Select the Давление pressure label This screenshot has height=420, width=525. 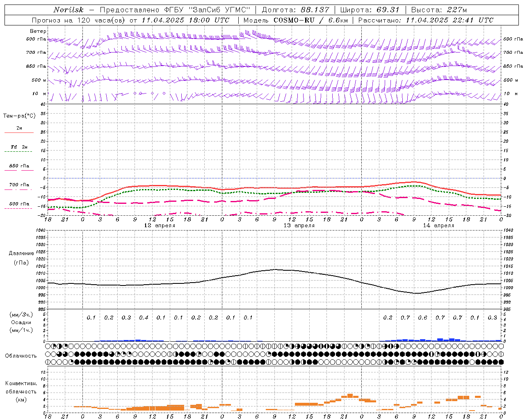tap(21, 253)
